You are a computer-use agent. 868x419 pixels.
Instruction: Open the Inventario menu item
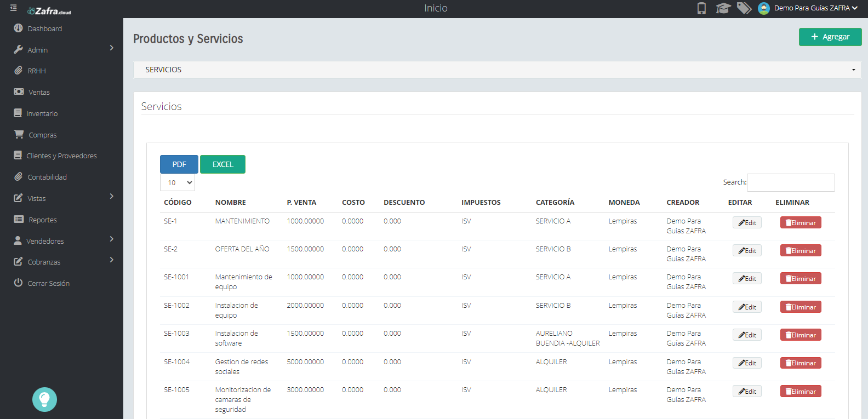[x=42, y=113]
